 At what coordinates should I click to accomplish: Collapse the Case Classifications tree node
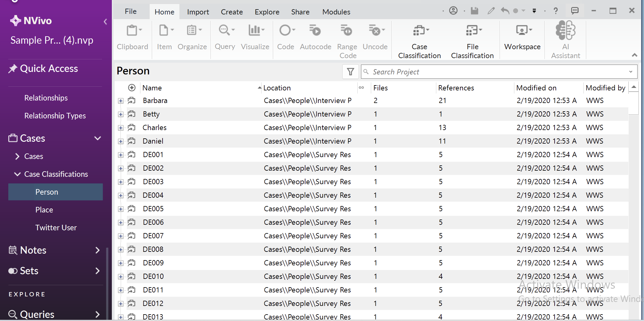click(18, 174)
